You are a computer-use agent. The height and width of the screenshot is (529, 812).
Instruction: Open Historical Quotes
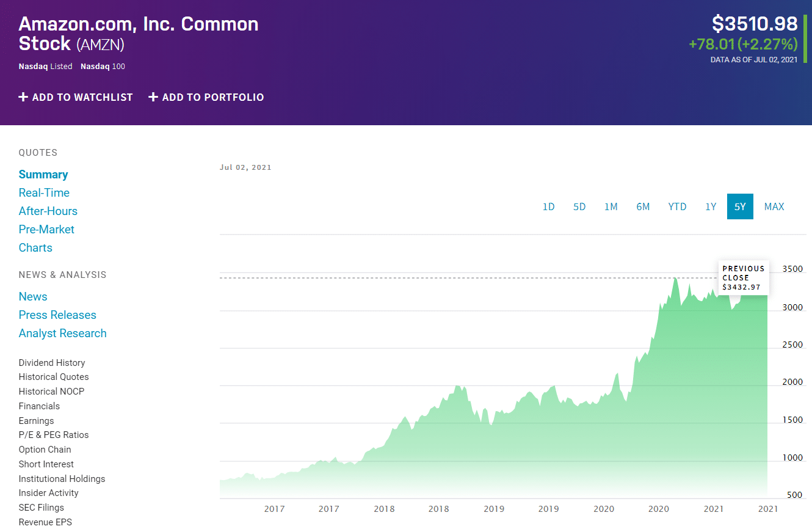click(54, 377)
